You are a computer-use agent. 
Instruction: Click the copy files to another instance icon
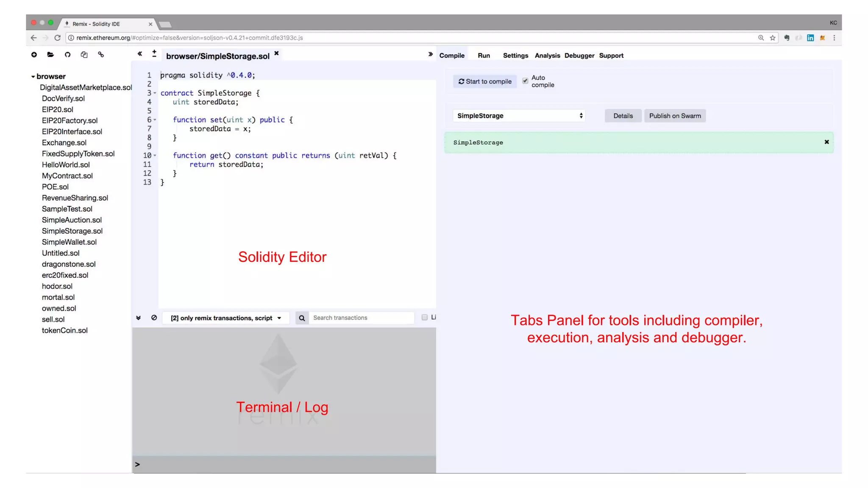coord(84,55)
